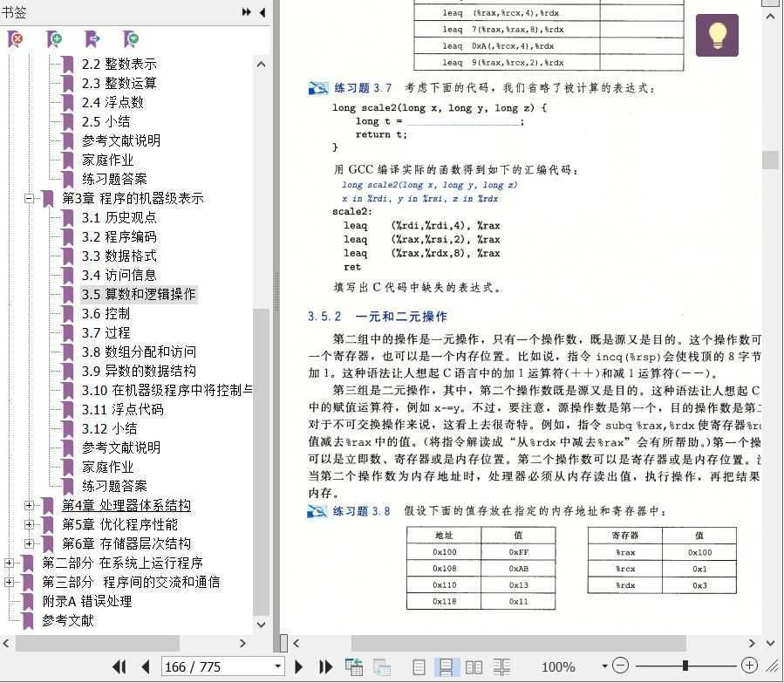Open bookmark 3.3 数据格式
The width and height of the screenshot is (784, 683).
click(x=119, y=256)
